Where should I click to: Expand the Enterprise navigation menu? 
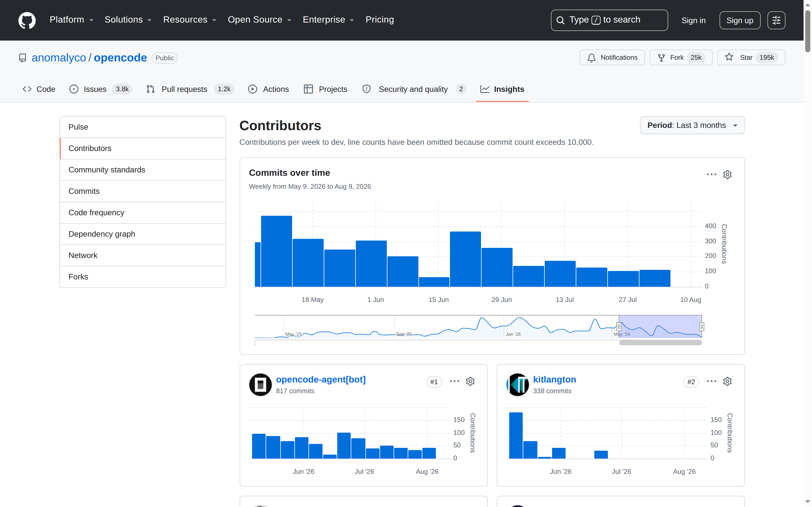(328, 20)
